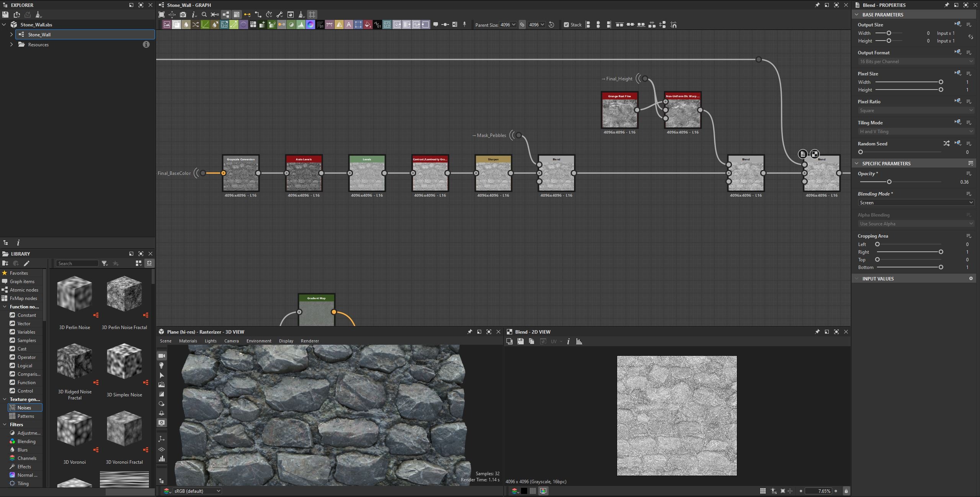Toggle Output Size width-height link icon
The height and width of the screenshot is (497, 980).
point(971,37)
